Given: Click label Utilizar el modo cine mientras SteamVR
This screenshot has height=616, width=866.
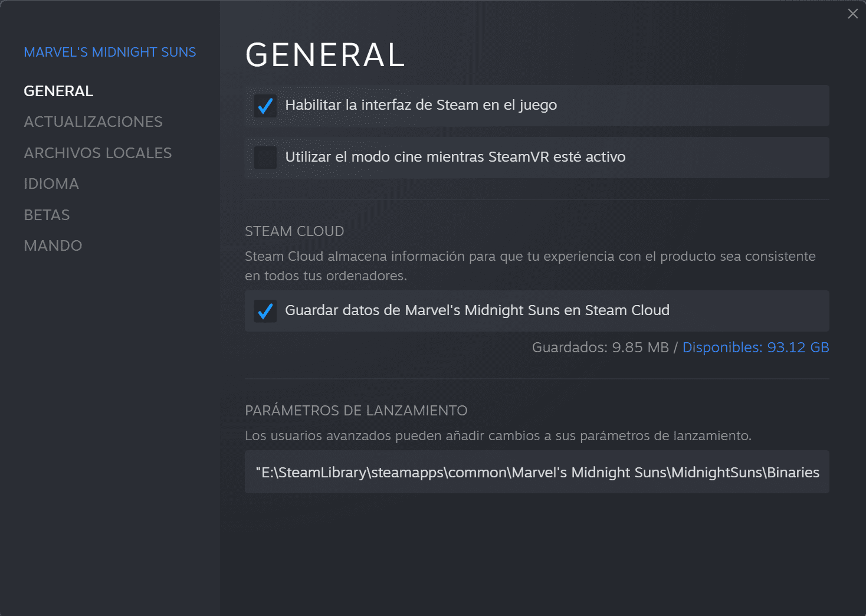Looking at the screenshot, I should [455, 157].
